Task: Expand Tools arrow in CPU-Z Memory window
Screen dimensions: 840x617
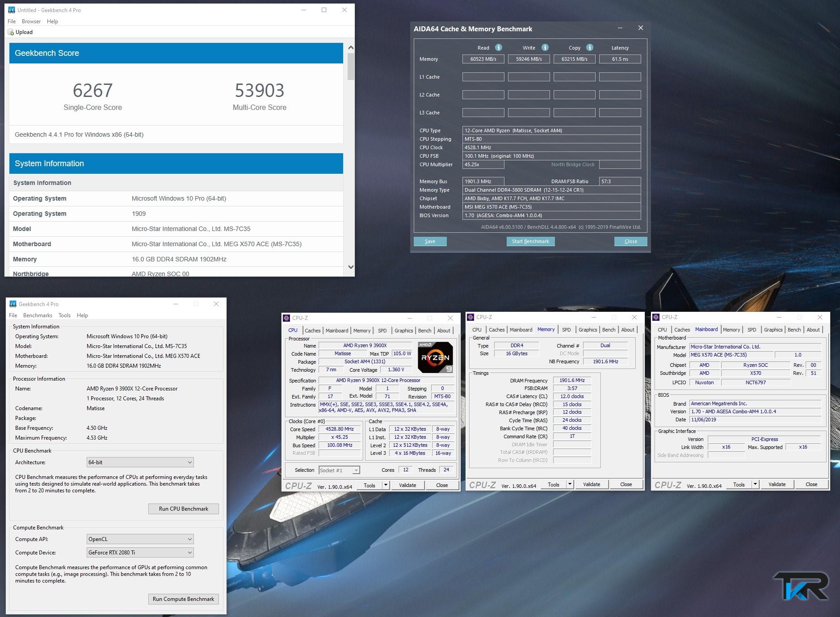Action: (570, 484)
